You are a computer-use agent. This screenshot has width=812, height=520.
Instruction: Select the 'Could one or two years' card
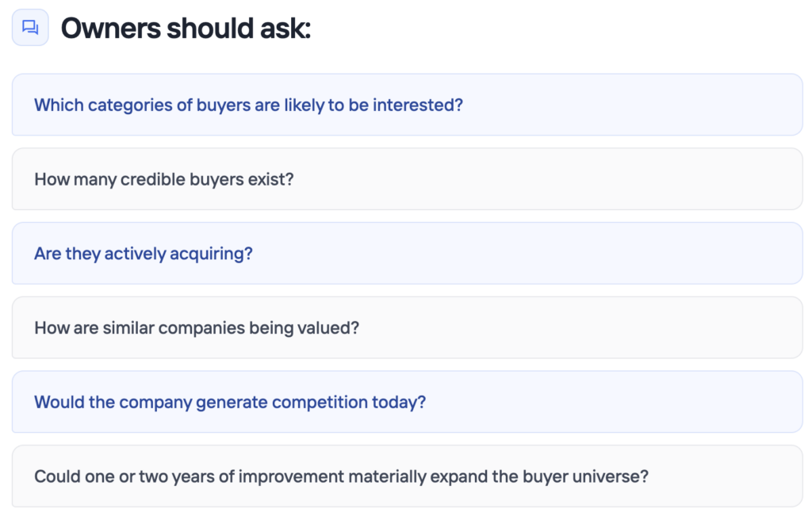(407, 476)
